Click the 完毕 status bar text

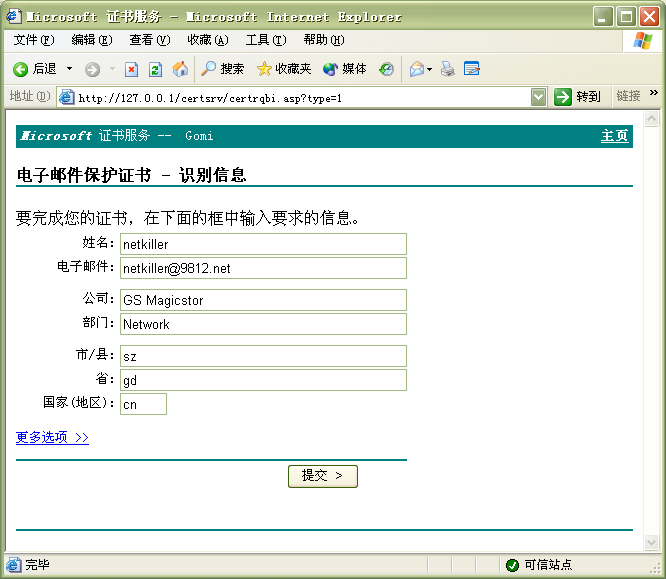tap(37, 565)
